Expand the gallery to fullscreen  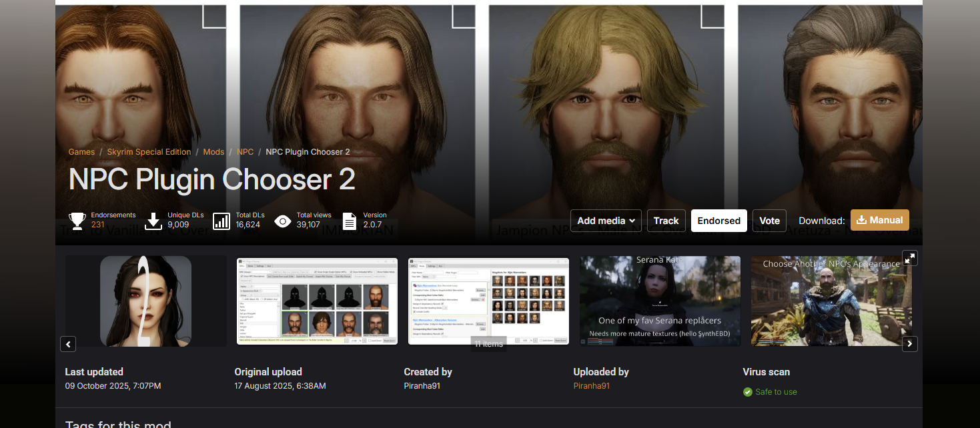click(x=910, y=258)
